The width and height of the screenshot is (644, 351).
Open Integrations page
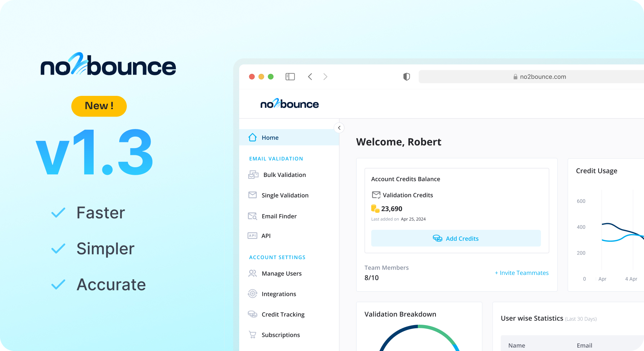coord(279,294)
